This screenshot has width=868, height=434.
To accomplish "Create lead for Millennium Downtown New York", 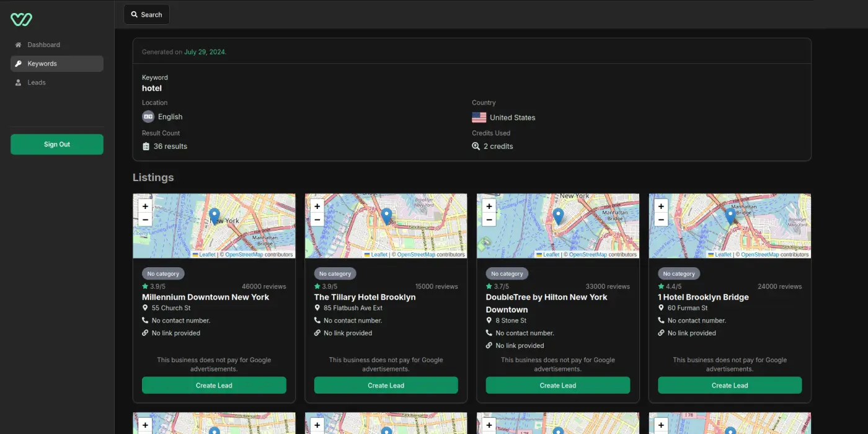I will tap(214, 385).
